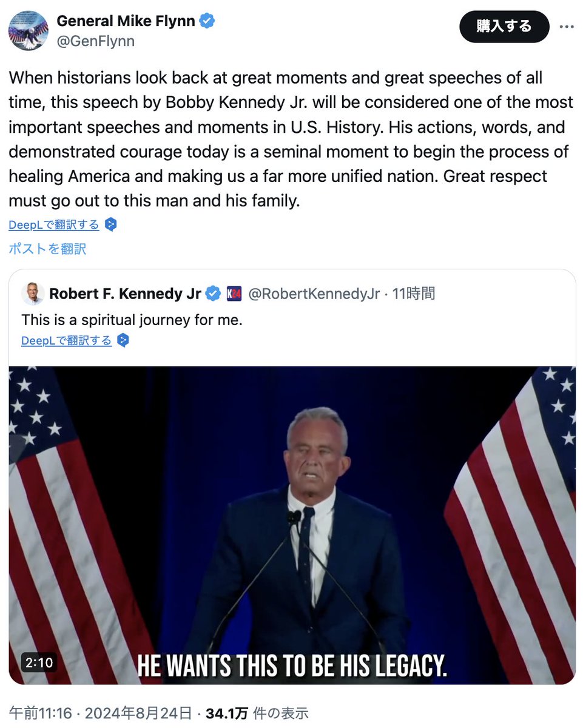Image resolution: width=583 pixels, height=728 pixels.
Task: Click the verified badge next to Kennedy Jr
Action: (213, 294)
